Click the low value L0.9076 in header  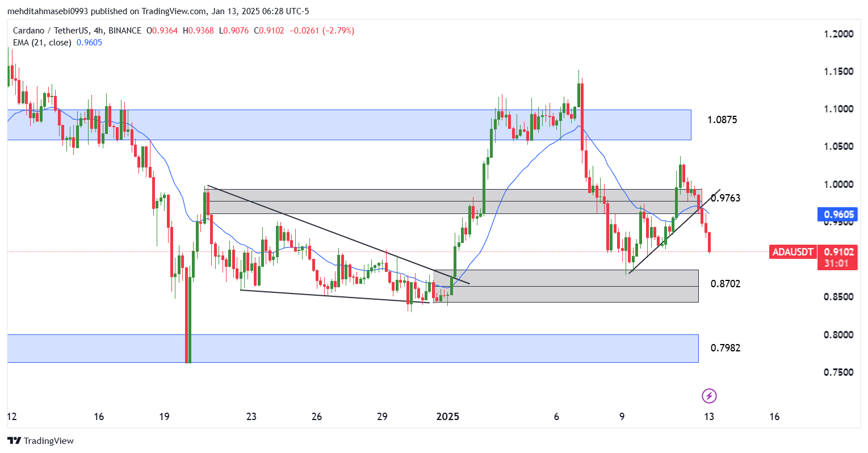coord(233,31)
